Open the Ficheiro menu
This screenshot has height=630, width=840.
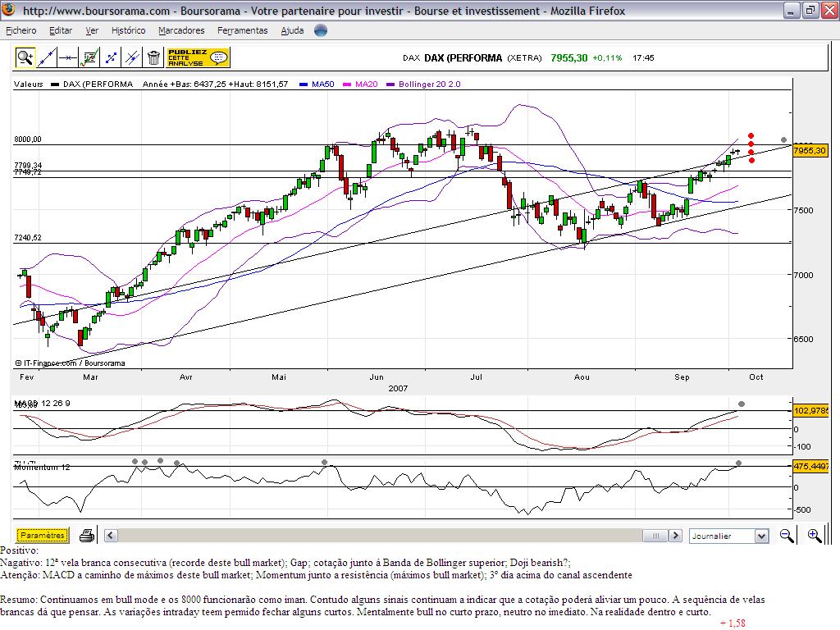[21, 30]
